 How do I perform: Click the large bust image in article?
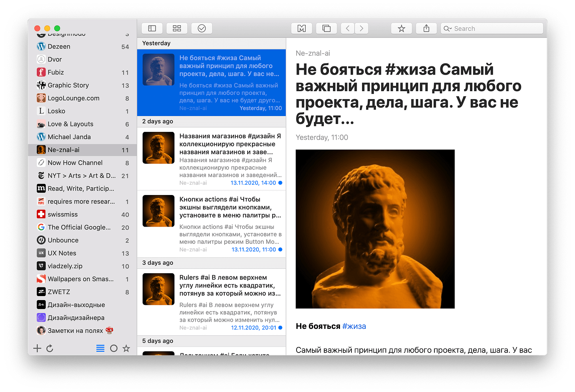[375, 229]
